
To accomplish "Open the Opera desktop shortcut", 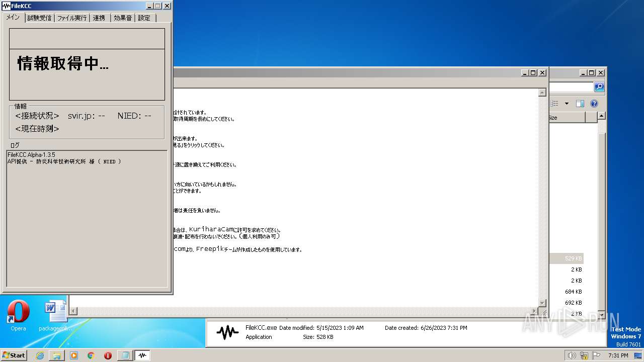I will [18, 315].
